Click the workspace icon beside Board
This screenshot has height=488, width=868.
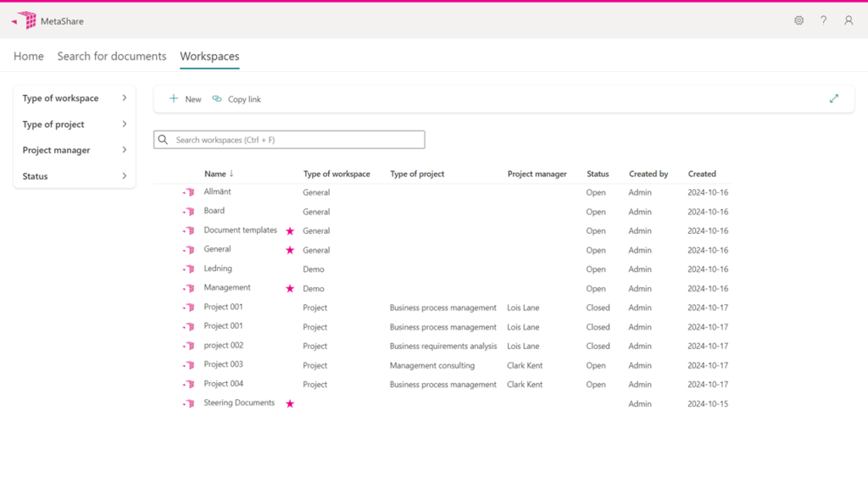tap(188, 212)
